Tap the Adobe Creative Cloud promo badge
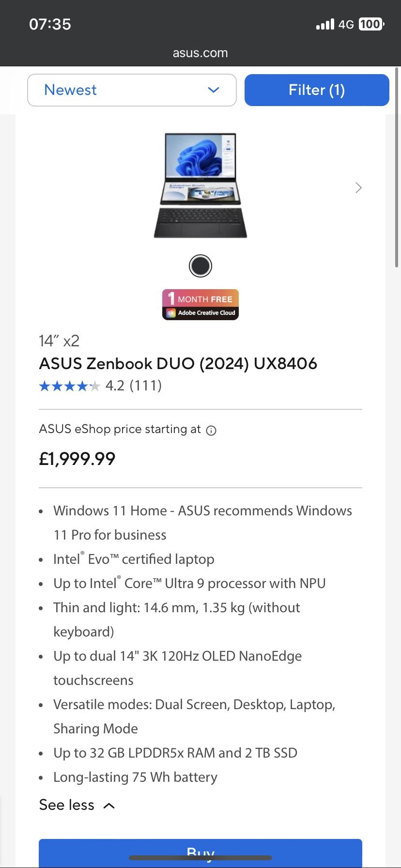401x868 pixels. (200, 305)
